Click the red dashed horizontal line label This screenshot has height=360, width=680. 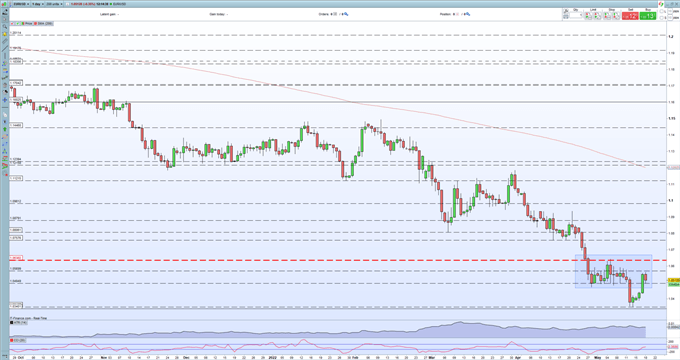[x=16, y=258]
